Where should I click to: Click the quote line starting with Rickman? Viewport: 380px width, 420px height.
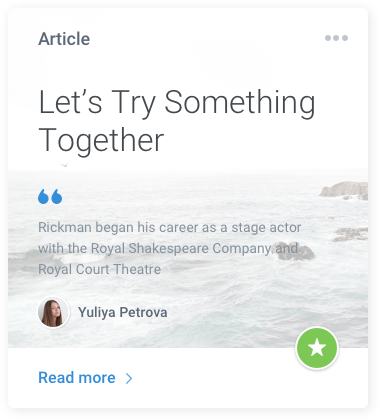(170, 227)
